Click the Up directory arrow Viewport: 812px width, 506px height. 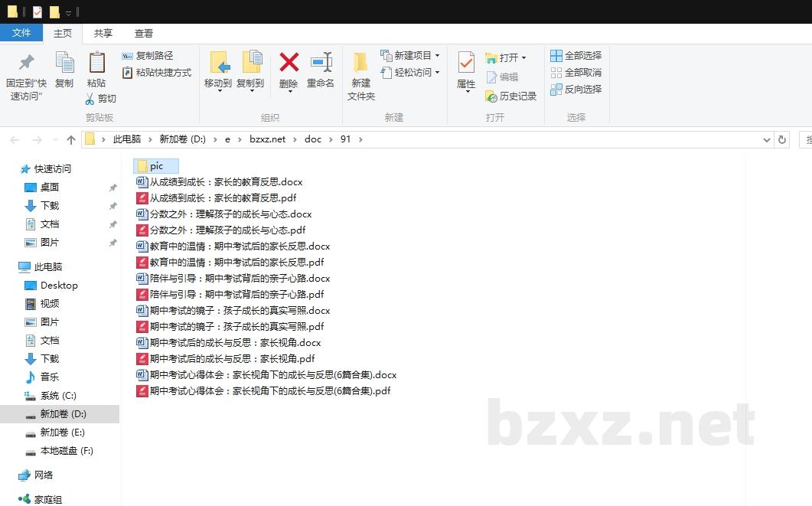(x=71, y=139)
